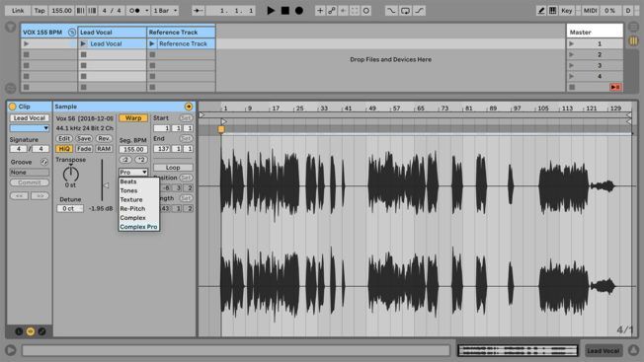This screenshot has height=362, width=644.
Task: Launch the Lead Vocal clip
Action: [x=83, y=43]
